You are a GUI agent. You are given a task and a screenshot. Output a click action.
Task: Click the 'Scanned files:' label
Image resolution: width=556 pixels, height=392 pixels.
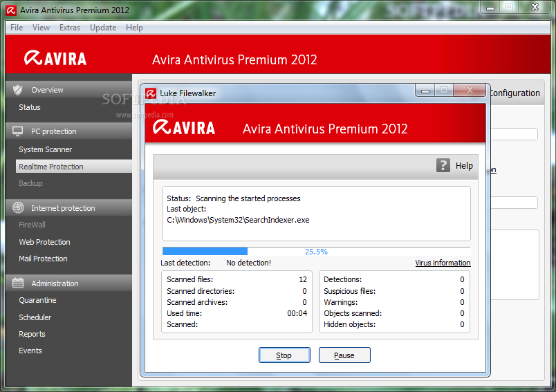(190, 279)
